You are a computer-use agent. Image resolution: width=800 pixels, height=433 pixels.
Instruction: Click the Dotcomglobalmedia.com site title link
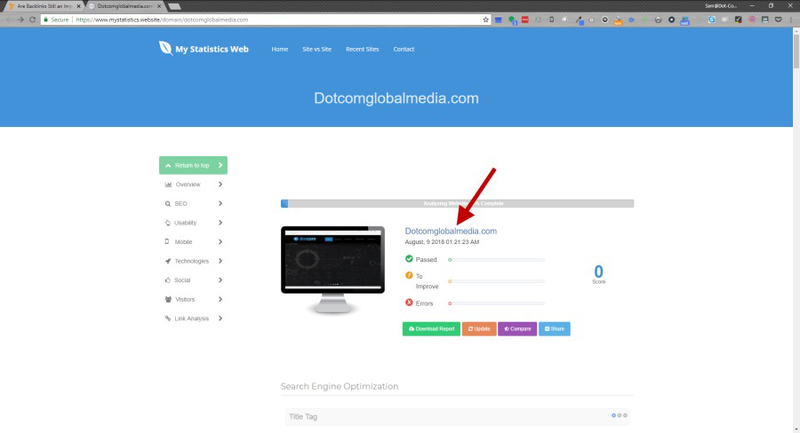[450, 231]
